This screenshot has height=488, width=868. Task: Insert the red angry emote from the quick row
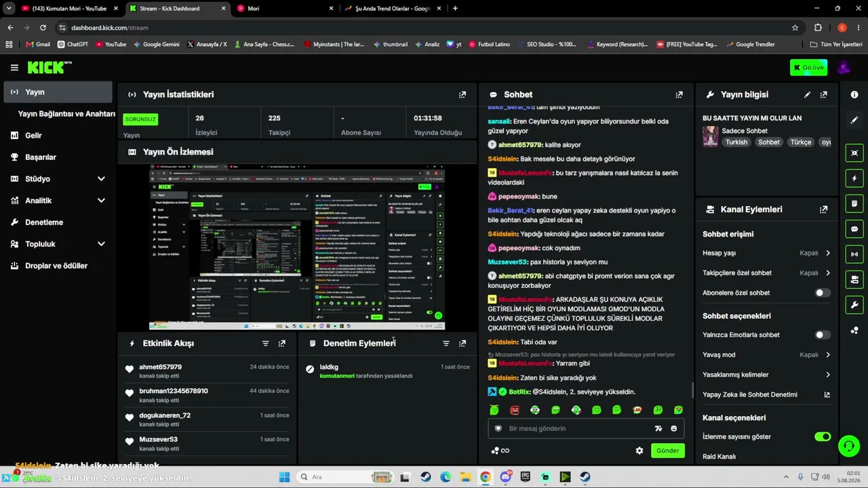pyautogui.click(x=515, y=410)
